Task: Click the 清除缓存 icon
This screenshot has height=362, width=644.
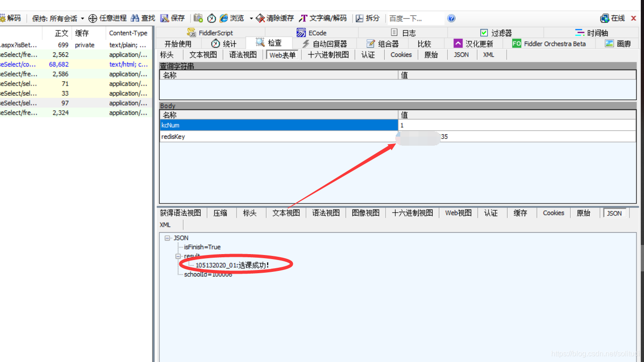Action: [x=260, y=18]
